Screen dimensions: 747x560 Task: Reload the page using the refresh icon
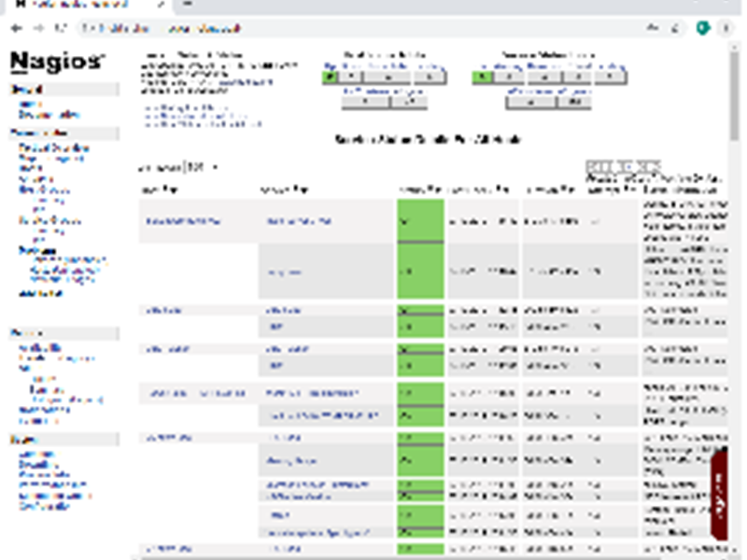click(58, 28)
